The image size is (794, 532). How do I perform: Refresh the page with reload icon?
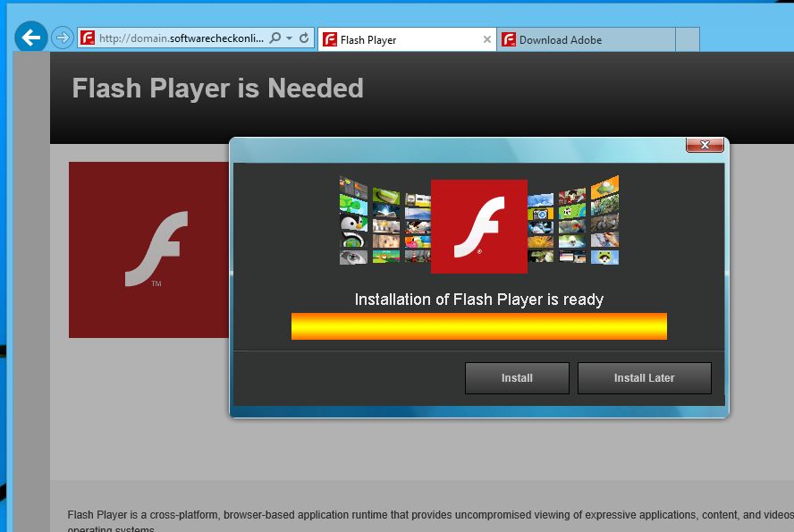pos(304,38)
